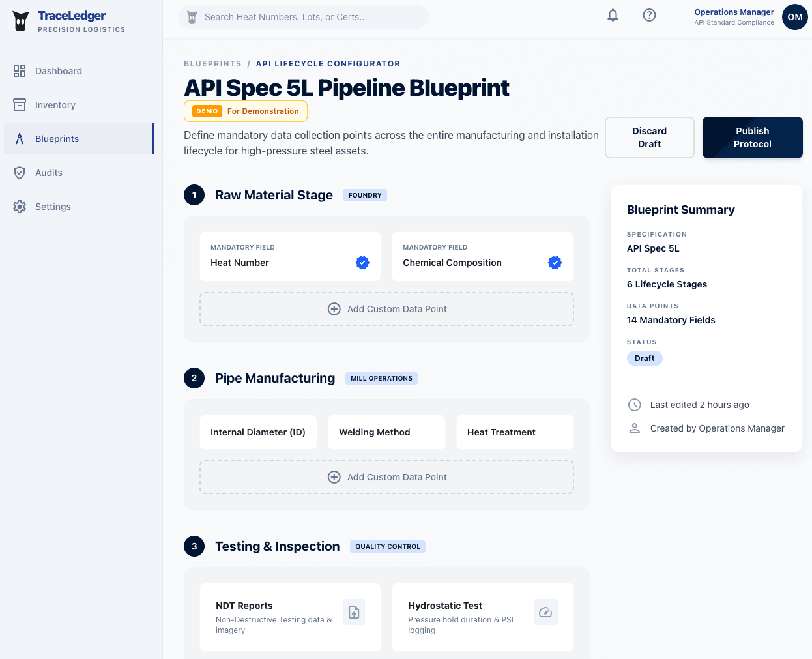The width and height of the screenshot is (812, 659).
Task: Add Custom Data Point to Pipe Manufacturing
Action: coord(386,477)
